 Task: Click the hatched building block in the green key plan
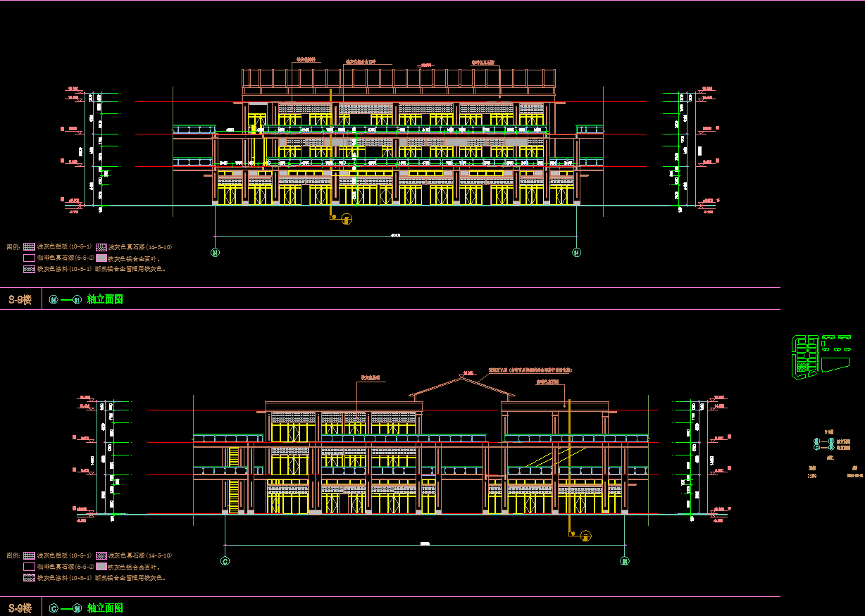[801, 365]
